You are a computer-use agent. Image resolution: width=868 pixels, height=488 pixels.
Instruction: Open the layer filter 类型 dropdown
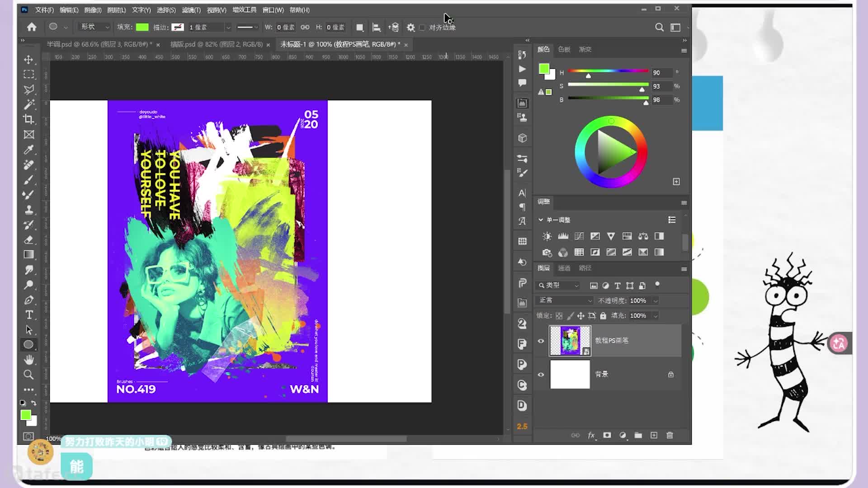pos(558,286)
